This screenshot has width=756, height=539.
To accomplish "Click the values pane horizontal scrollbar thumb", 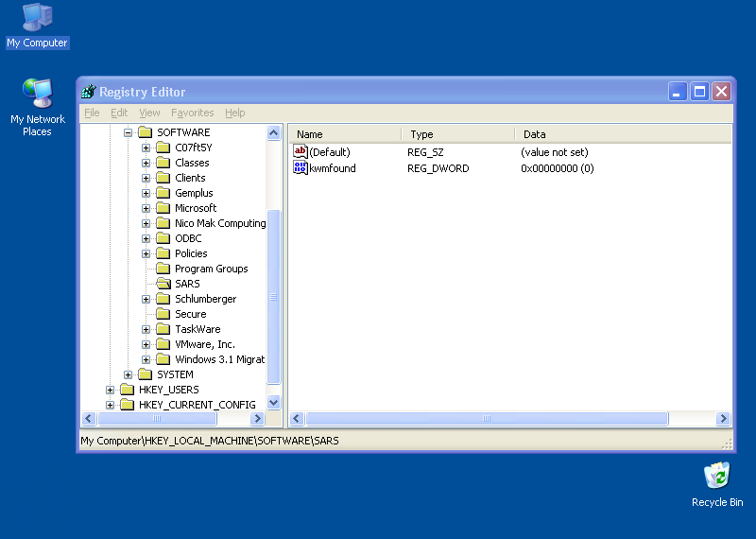I will (x=487, y=418).
